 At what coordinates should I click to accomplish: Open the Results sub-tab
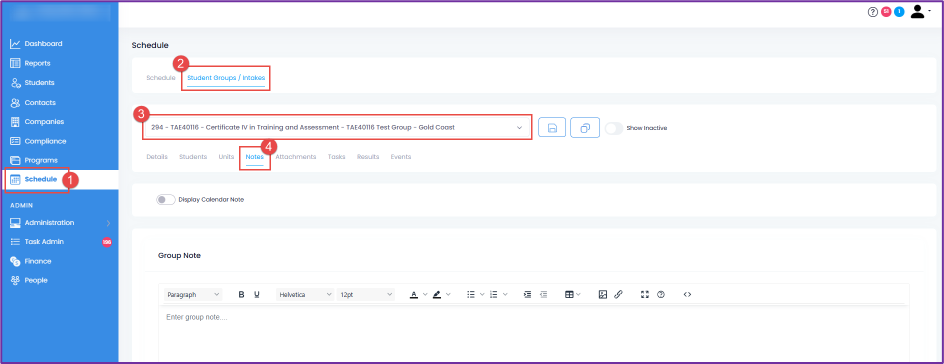point(368,157)
